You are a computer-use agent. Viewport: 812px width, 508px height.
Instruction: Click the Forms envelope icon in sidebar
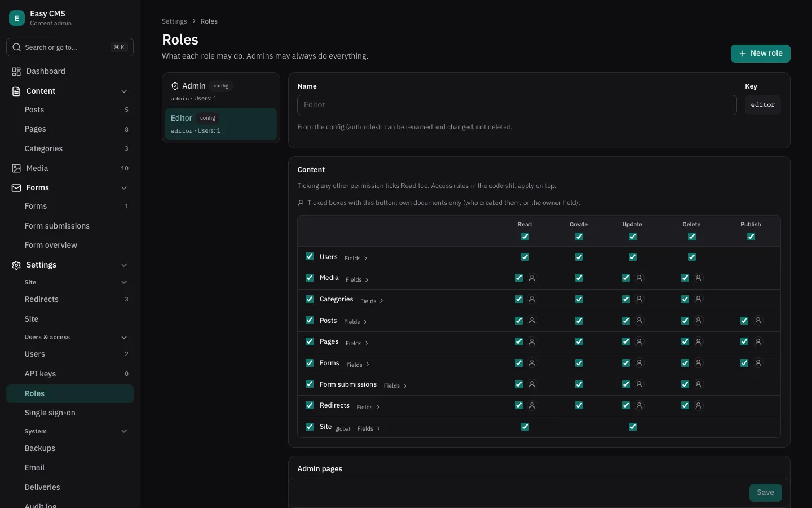coord(16,188)
